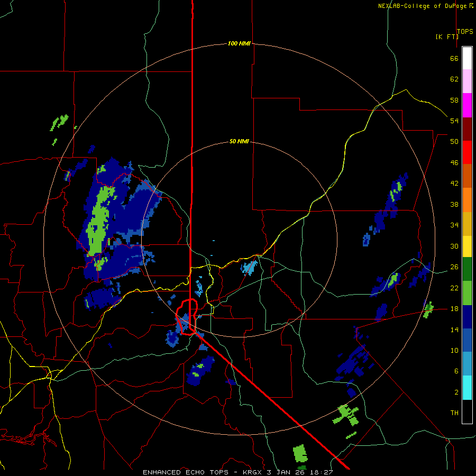Click the white 66 K FT legend swatch
The height and width of the screenshot is (476, 476).
tap(467, 58)
